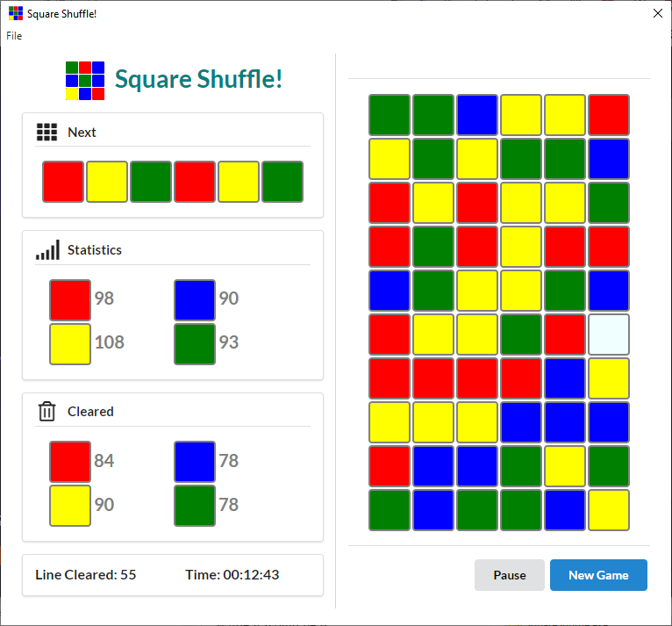Screen dimensions: 672x626
Task: Click the green Cleared swatch showing 78
Action: [x=195, y=506]
